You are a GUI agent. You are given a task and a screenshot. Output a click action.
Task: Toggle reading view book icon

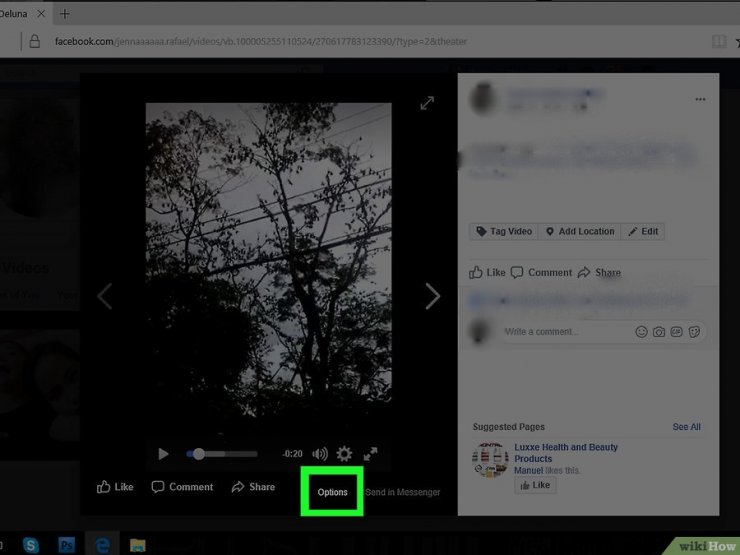tap(719, 42)
